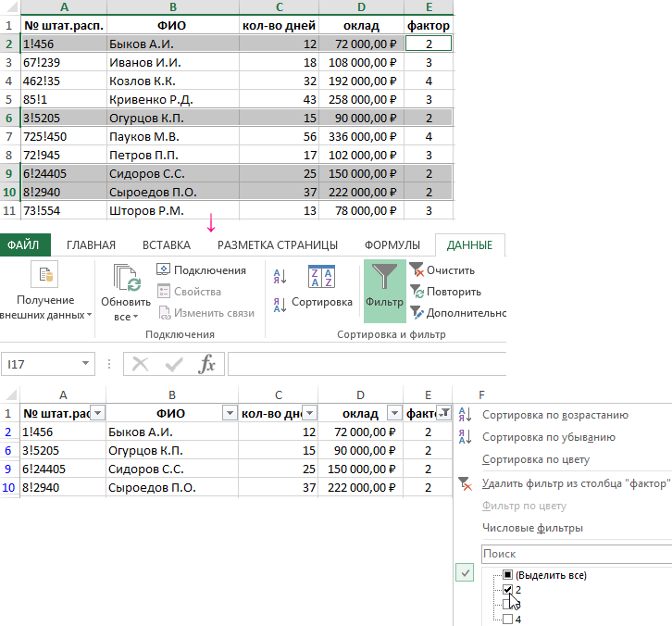This screenshot has height=626, width=672.
Task: Click the Поиск search field in filter
Action: 576,553
